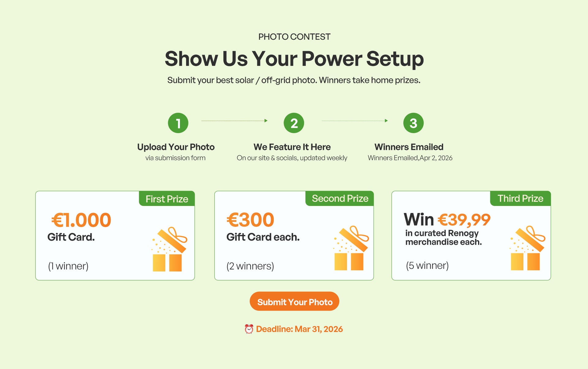Click the gift box in Third Prize card
The width and height of the screenshot is (588, 369).
527,248
